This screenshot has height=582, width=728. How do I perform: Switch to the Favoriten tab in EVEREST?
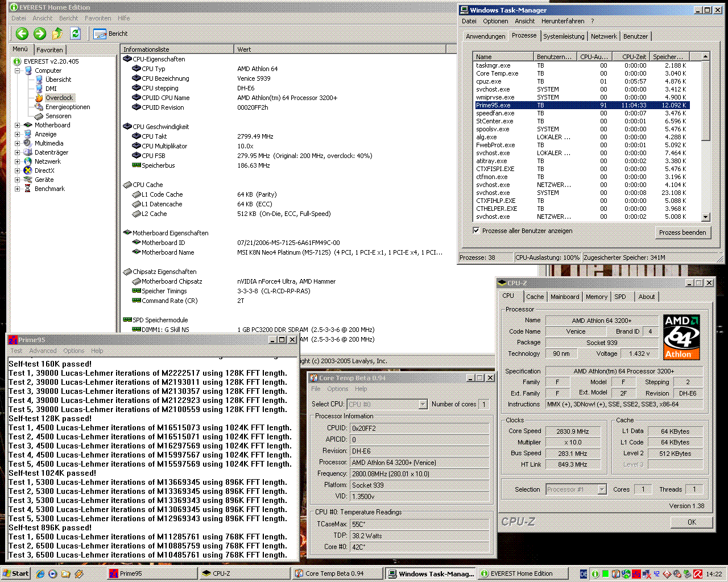pyautogui.click(x=49, y=50)
